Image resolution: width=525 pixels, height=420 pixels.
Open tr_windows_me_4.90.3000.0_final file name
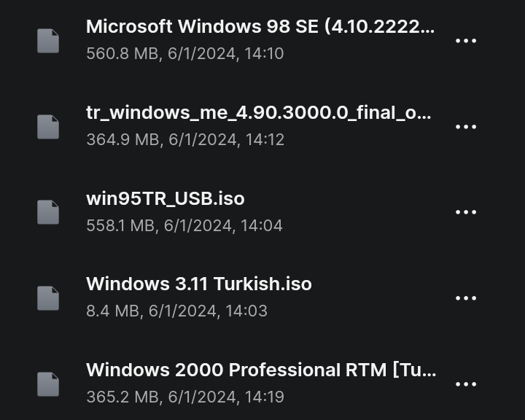pos(258,113)
